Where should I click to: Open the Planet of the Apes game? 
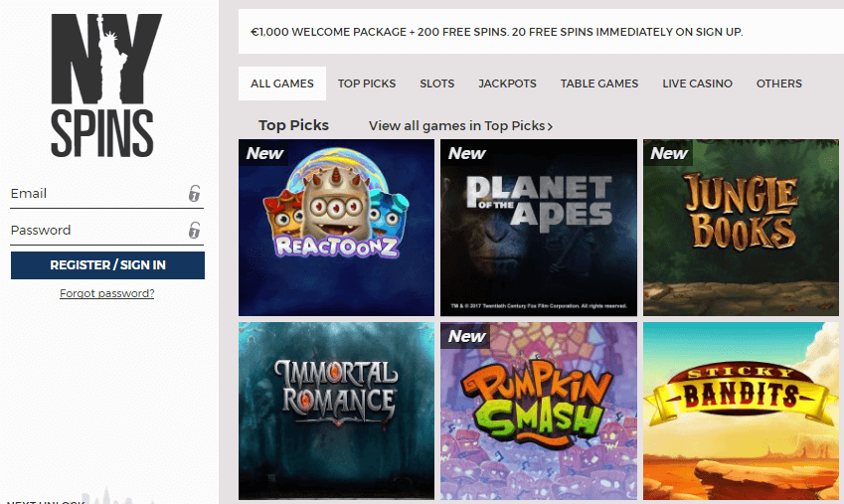tap(539, 228)
